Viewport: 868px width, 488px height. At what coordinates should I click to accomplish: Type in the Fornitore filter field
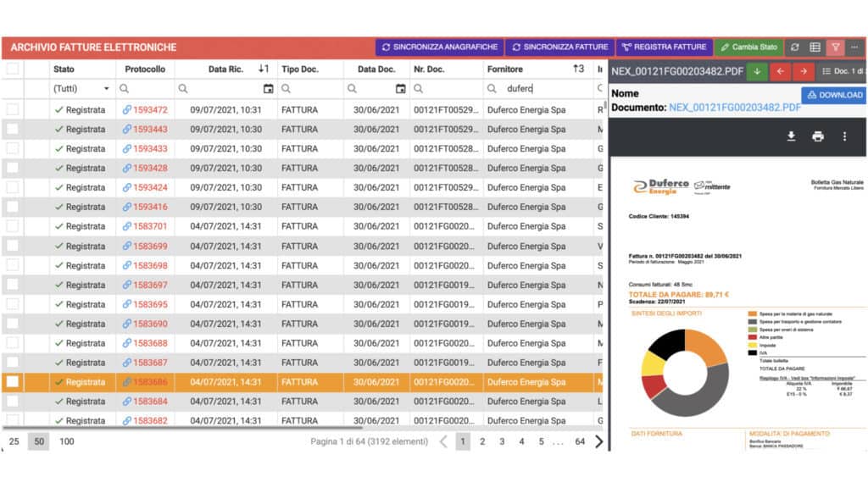coord(542,88)
